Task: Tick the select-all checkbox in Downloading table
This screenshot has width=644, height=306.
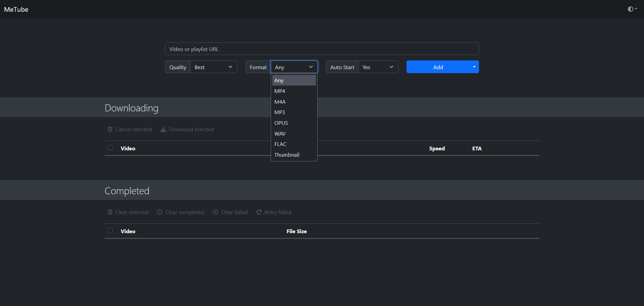Action: coord(110,148)
